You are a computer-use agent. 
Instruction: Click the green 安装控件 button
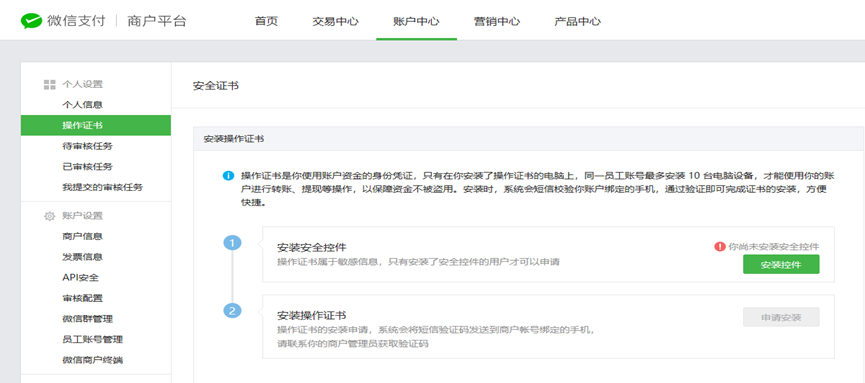(x=781, y=264)
